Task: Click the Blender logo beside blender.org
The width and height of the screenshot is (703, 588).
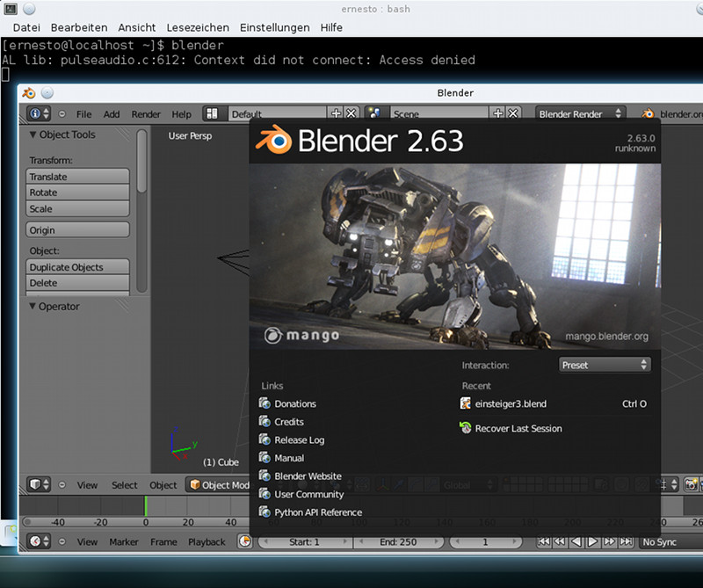Action: (647, 114)
